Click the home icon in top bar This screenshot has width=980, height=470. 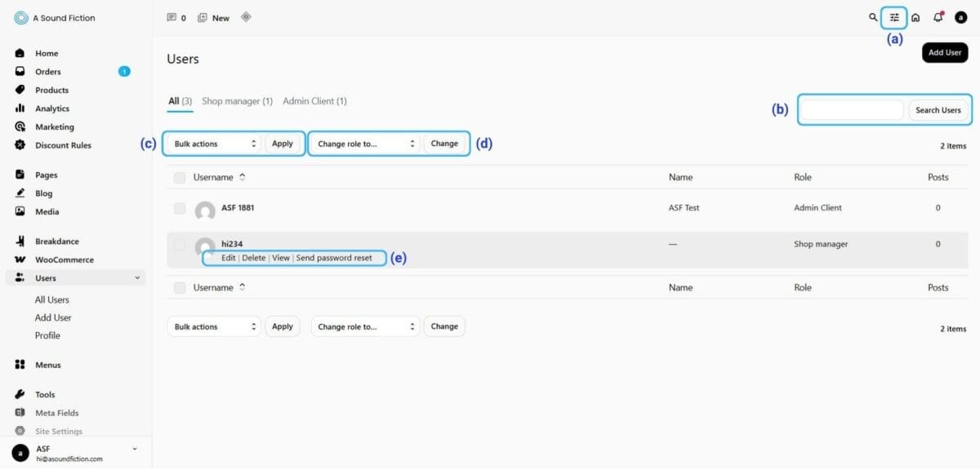click(915, 17)
